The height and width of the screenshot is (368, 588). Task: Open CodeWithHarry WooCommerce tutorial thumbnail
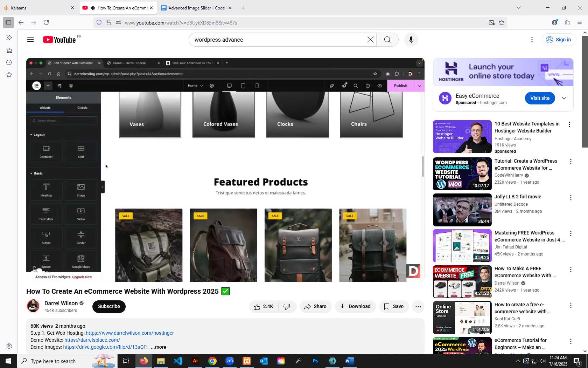[x=462, y=174]
